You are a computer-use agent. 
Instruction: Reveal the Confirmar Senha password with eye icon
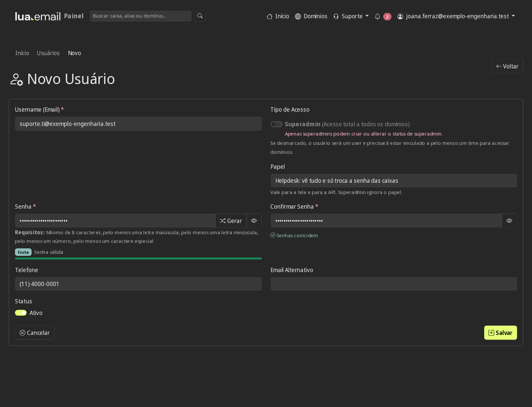pyautogui.click(x=509, y=221)
